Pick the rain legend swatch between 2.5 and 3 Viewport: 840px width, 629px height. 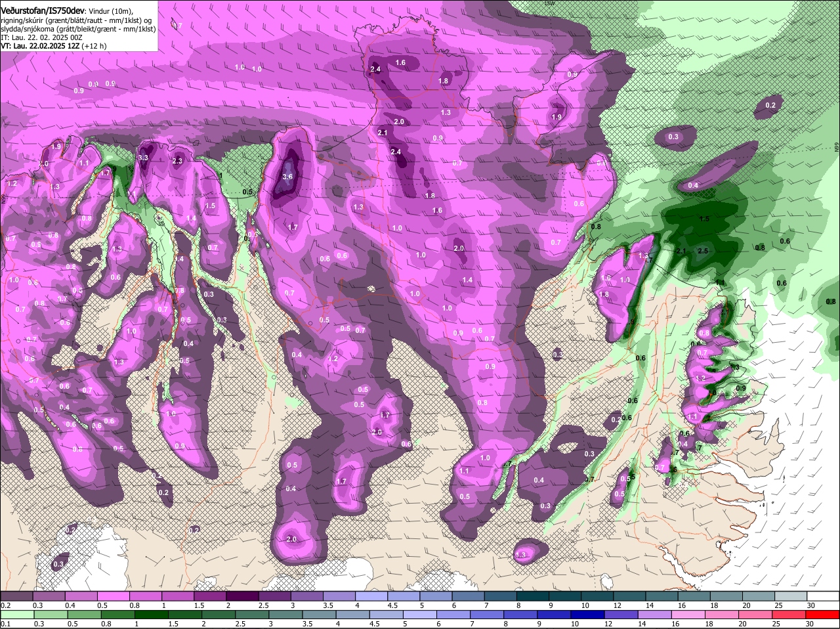[253, 615]
